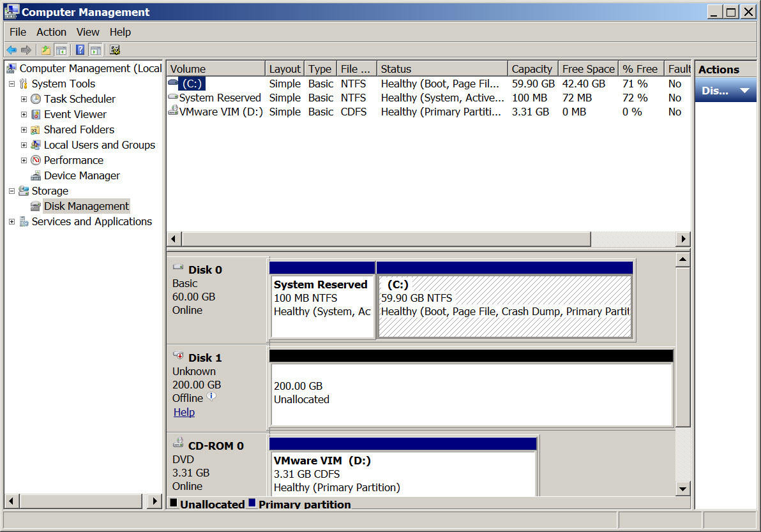Screen dimensions: 761x532
Task: Click the disk pane scroll down arrow
Action: pyautogui.click(x=682, y=489)
